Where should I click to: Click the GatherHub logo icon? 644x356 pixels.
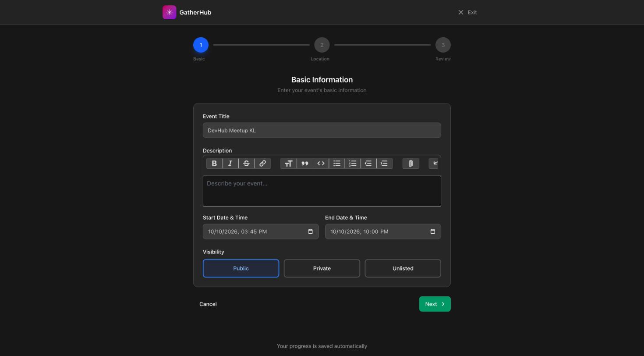click(170, 12)
